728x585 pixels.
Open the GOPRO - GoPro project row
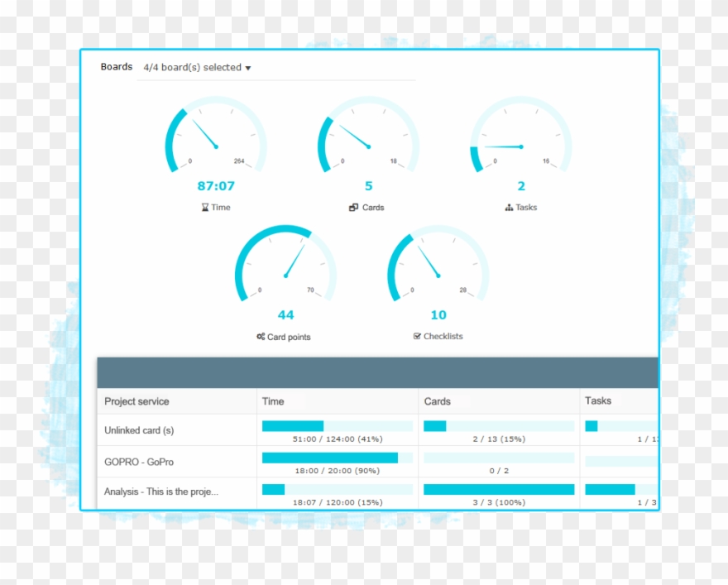(x=139, y=462)
